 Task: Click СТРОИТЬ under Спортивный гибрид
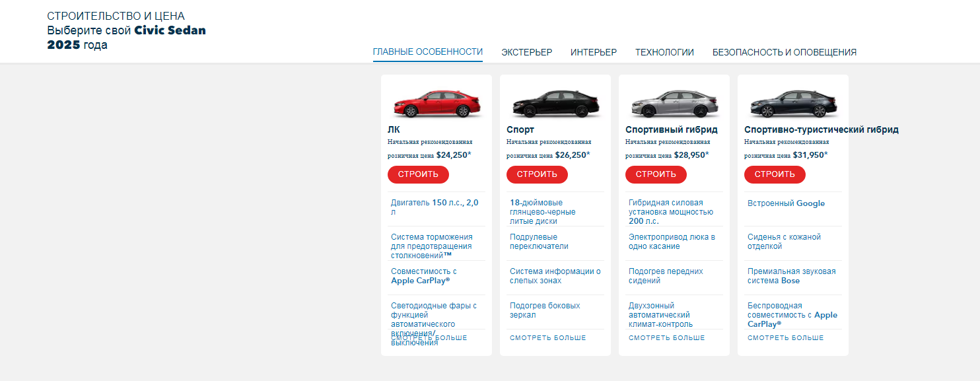[x=656, y=174]
